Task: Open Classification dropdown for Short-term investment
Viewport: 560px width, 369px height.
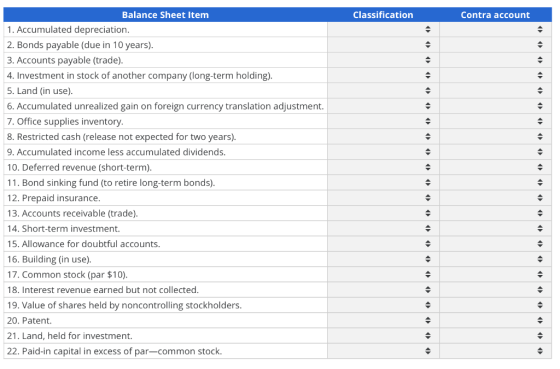Action: coord(383,229)
